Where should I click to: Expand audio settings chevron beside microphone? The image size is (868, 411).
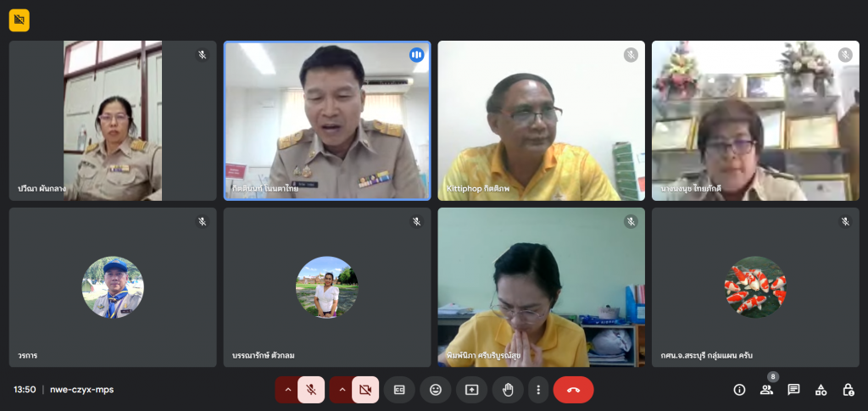click(x=287, y=390)
